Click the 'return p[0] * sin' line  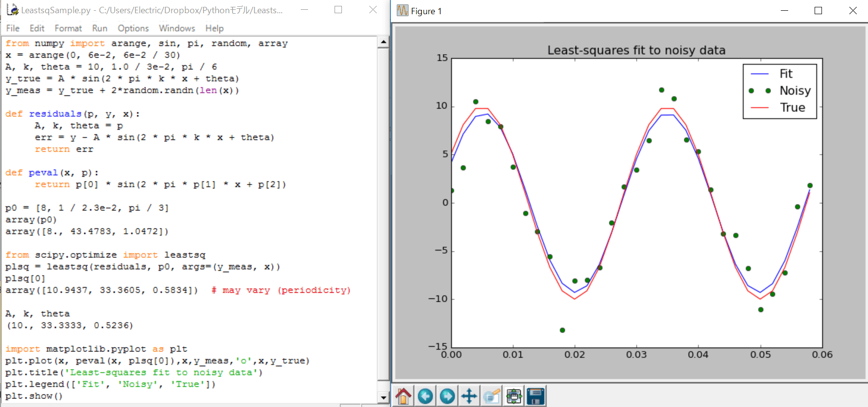click(160, 185)
